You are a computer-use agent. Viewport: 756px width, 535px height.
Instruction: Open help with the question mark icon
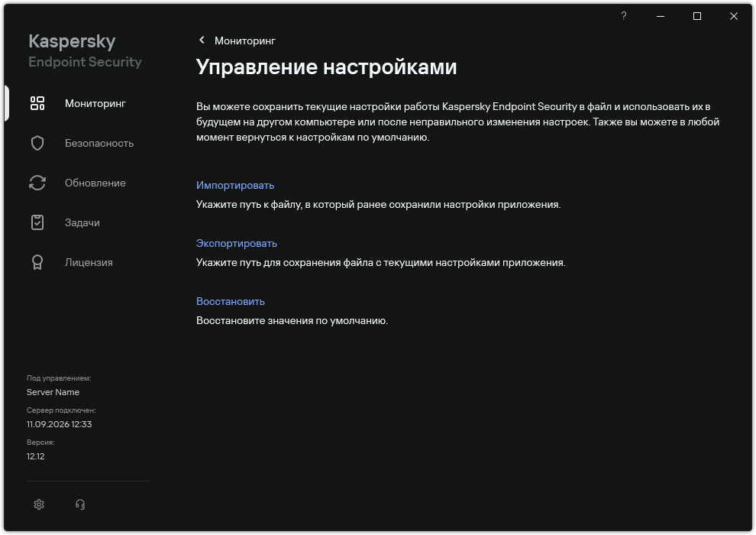click(x=623, y=16)
